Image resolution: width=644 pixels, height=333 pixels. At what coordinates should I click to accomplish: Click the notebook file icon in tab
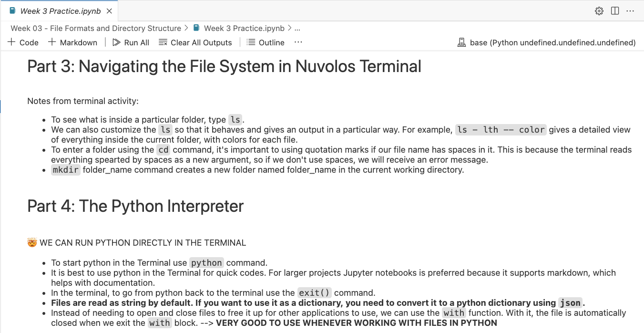point(12,11)
